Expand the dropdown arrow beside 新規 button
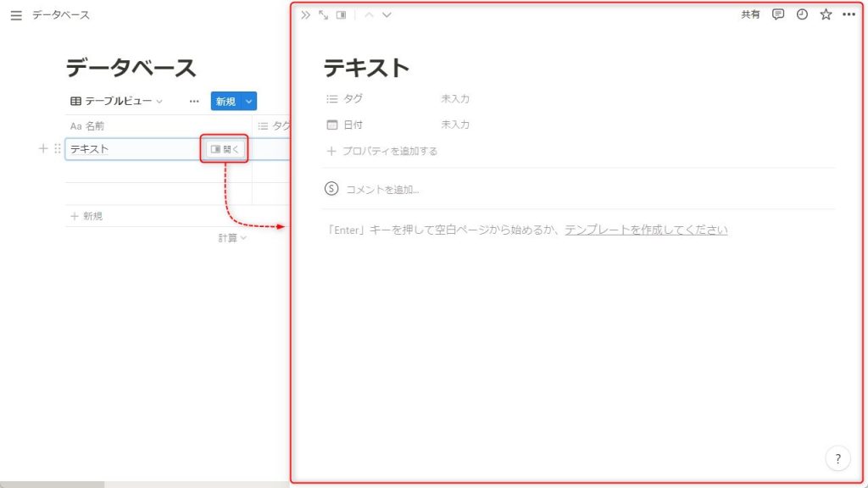This screenshot has height=488, width=868. (x=249, y=102)
